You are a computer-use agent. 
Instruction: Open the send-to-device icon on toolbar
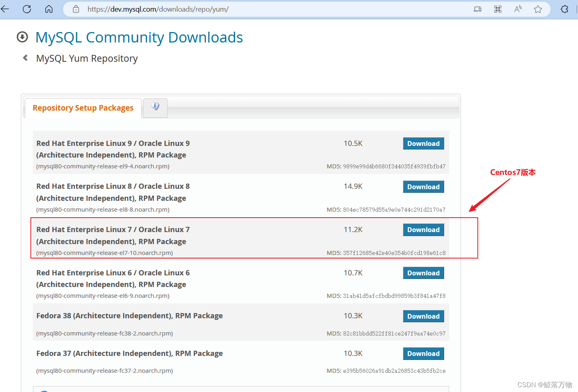[x=477, y=9]
